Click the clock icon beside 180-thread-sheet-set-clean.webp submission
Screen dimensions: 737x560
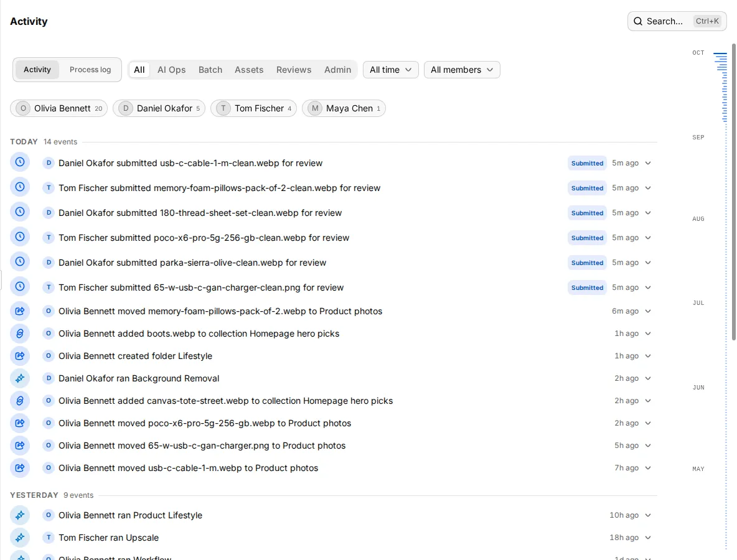tap(20, 212)
